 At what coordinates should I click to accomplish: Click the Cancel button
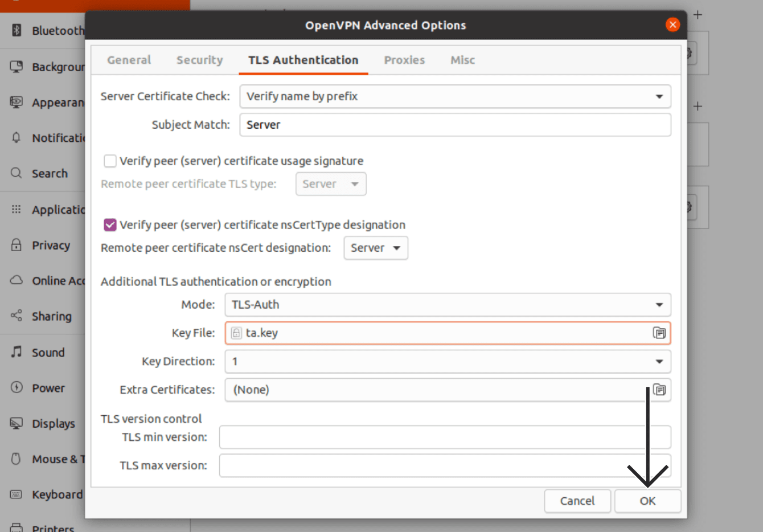tap(577, 501)
